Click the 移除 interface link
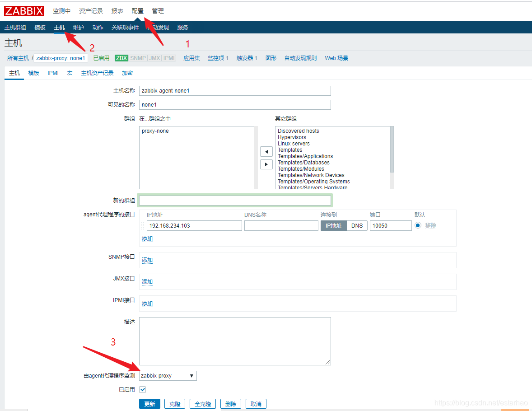Viewport: 532px width, 411px height. (x=430, y=225)
